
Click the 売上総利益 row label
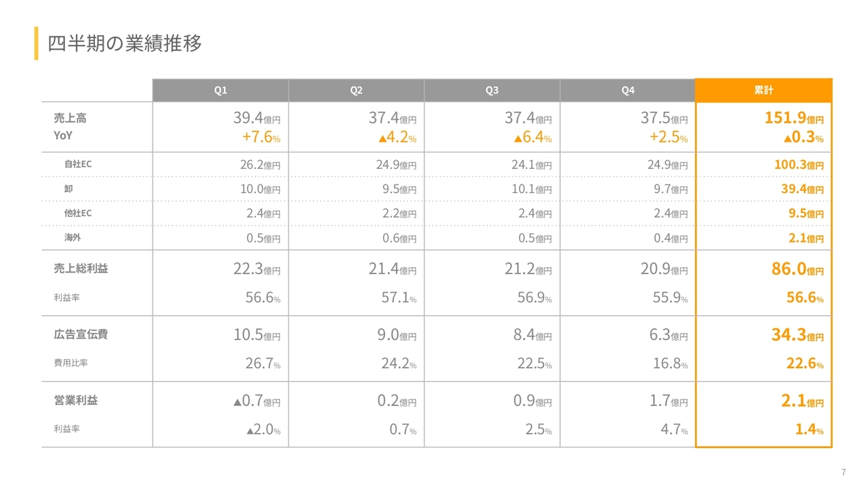(x=81, y=268)
